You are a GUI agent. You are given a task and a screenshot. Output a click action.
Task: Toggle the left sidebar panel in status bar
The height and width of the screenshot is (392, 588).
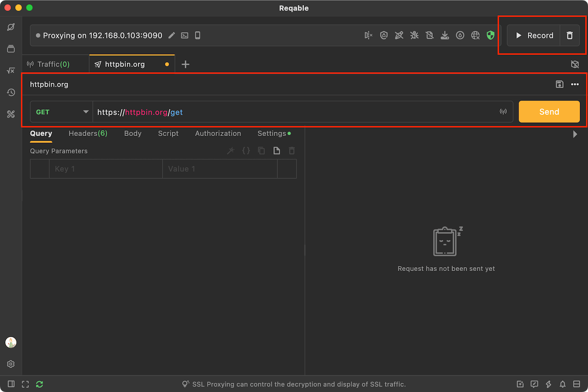point(11,384)
